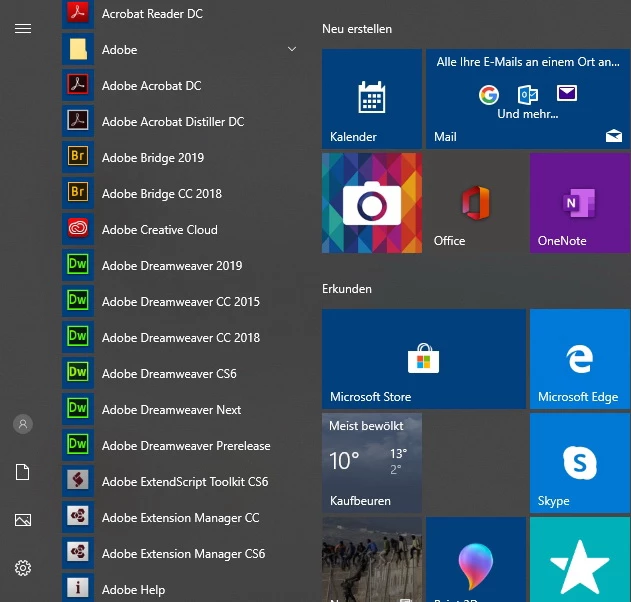
Task: Launch Adobe Dreamweaver CS6 icon
Action: pos(78,373)
